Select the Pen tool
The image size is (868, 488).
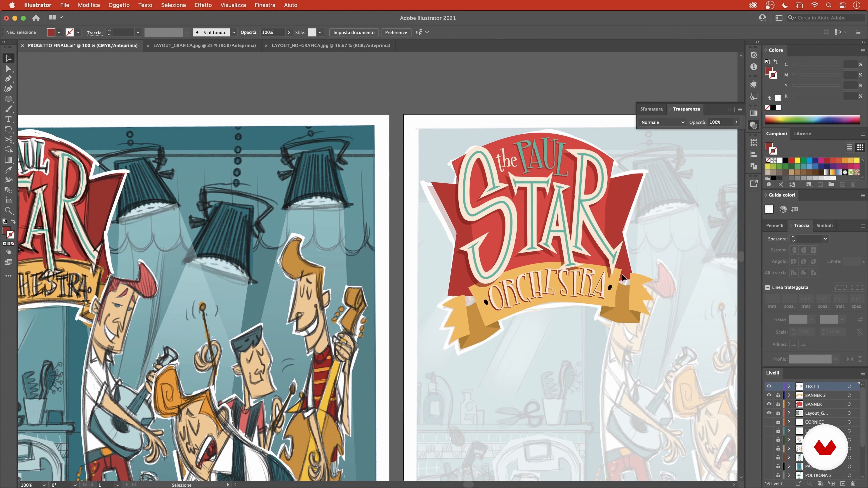point(8,79)
